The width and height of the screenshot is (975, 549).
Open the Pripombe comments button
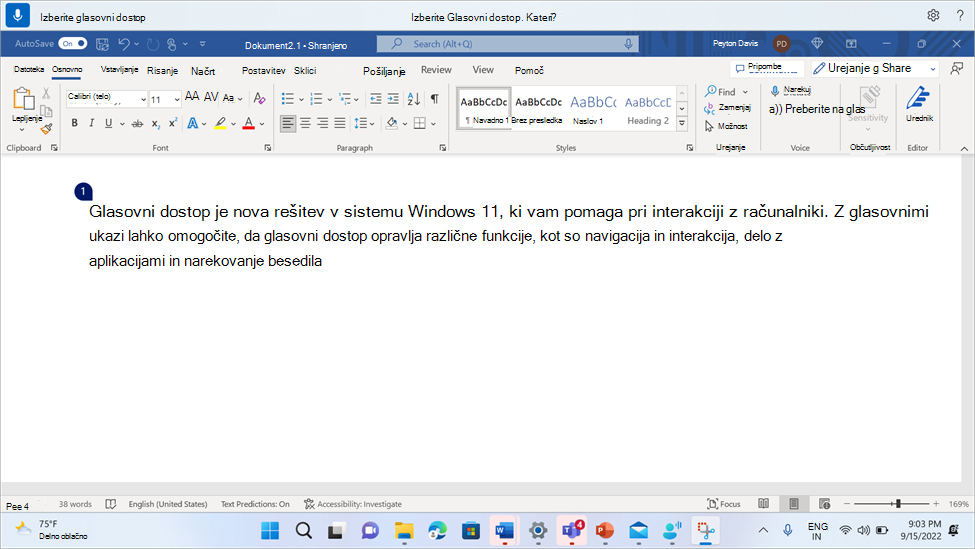coord(767,67)
